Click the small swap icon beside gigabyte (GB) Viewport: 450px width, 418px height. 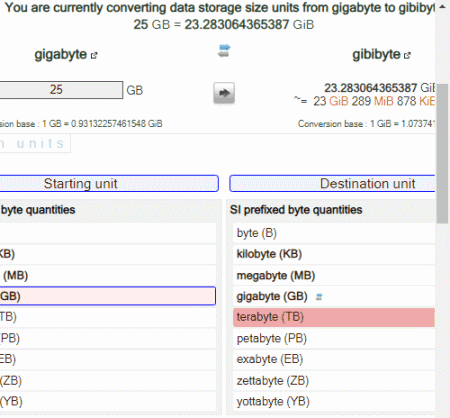(x=319, y=296)
